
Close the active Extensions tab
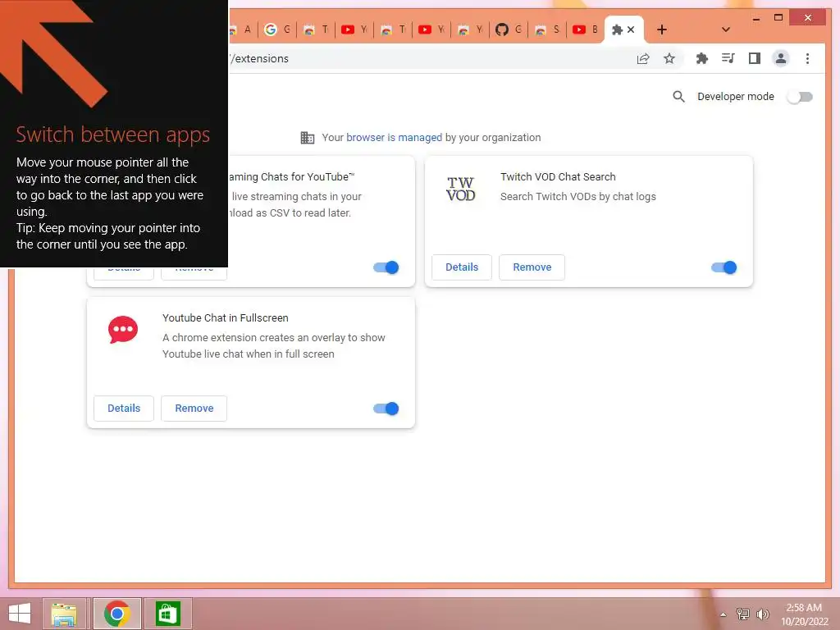(631, 30)
